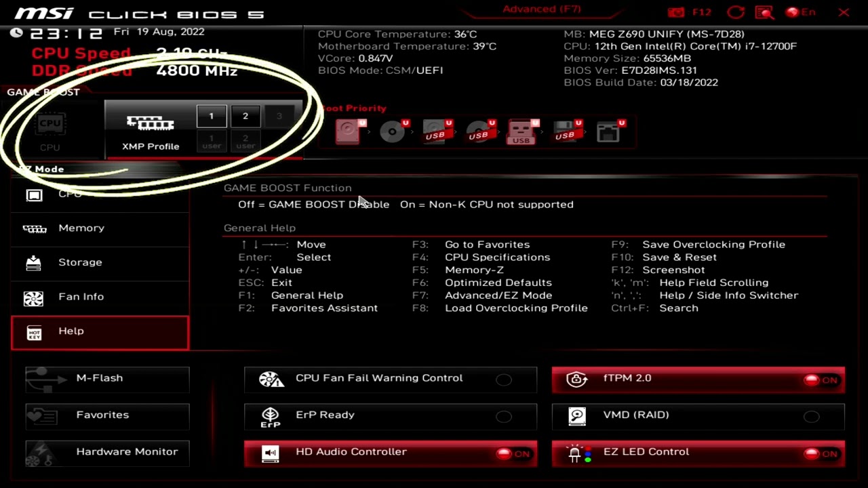Click the MB MEG Z690 UNIFY text
This screenshot has height=488, width=868.
pos(654,34)
